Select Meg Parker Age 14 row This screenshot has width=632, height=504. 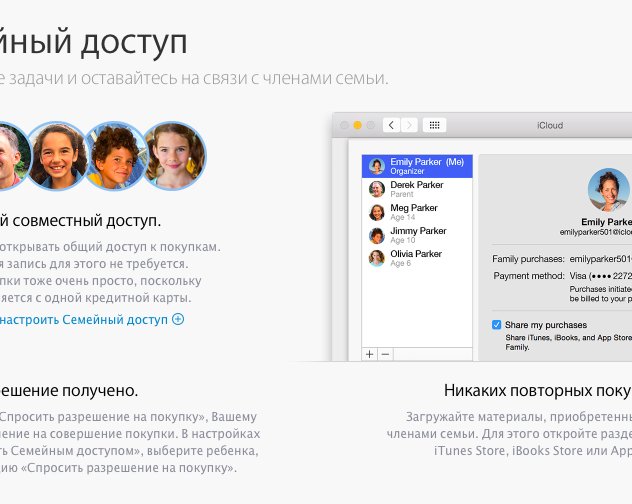pyautogui.click(x=417, y=212)
